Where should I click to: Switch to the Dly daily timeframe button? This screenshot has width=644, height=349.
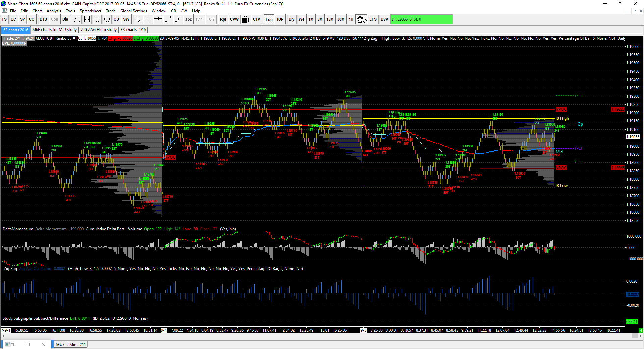291,19
